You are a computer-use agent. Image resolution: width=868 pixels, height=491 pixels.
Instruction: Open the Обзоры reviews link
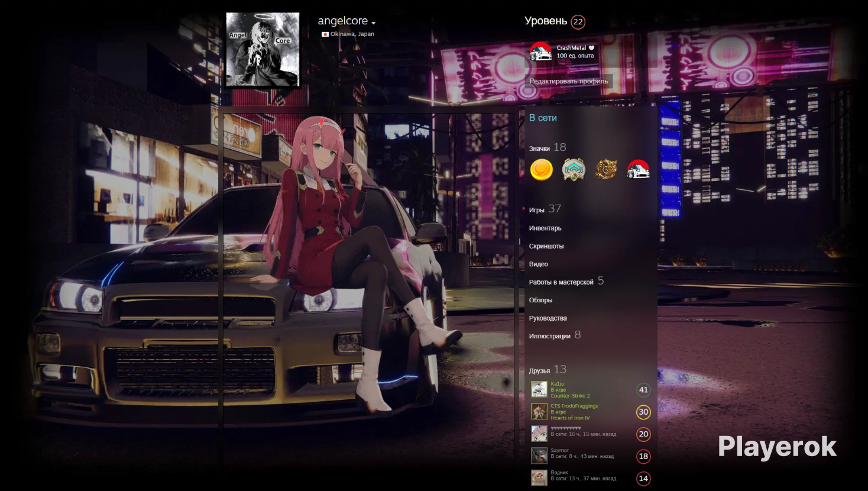[x=540, y=301]
